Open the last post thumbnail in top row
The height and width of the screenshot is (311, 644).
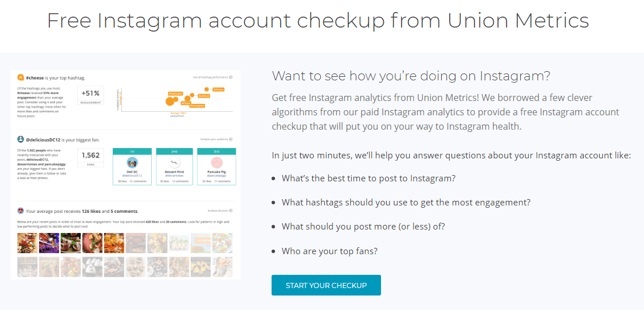[222, 243]
